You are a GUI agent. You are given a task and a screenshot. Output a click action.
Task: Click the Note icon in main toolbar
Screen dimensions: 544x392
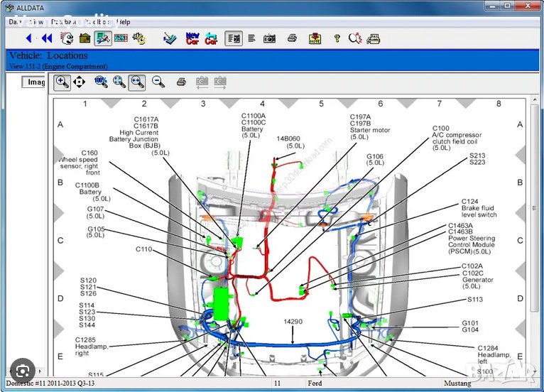pyautogui.click(x=315, y=38)
